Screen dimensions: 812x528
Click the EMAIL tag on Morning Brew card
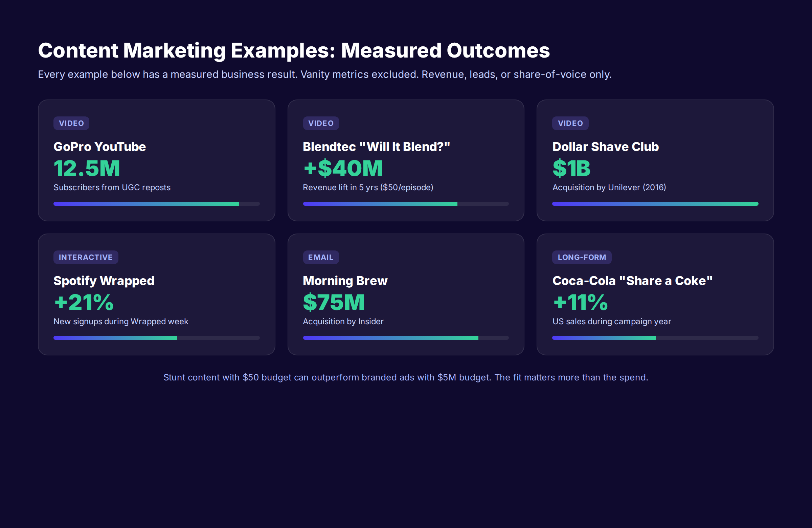coord(321,257)
